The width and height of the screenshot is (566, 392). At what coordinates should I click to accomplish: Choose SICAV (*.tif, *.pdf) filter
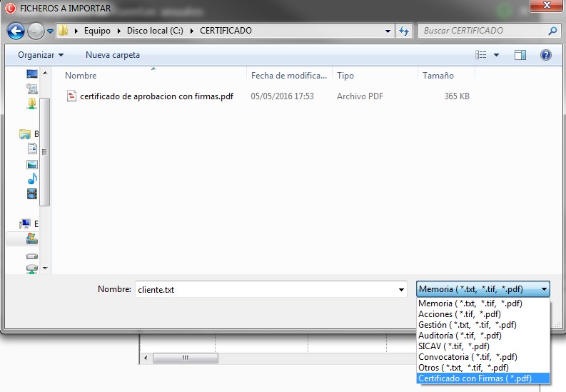pyautogui.click(x=483, y=346)
